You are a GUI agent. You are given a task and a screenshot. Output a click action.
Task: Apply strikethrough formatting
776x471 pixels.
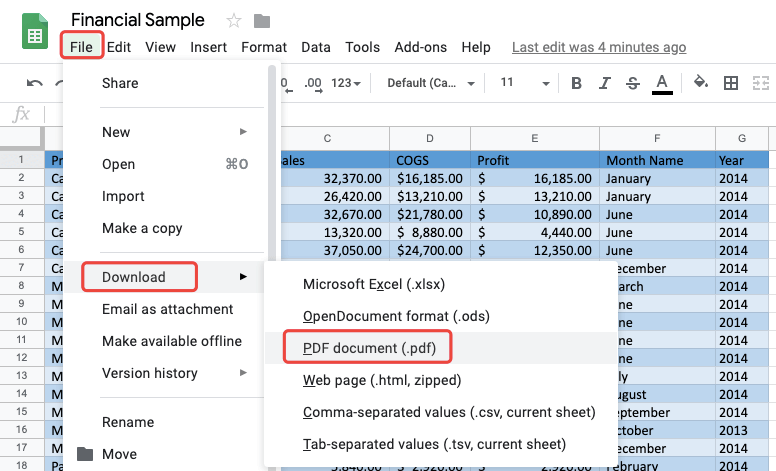coord(631,83)
